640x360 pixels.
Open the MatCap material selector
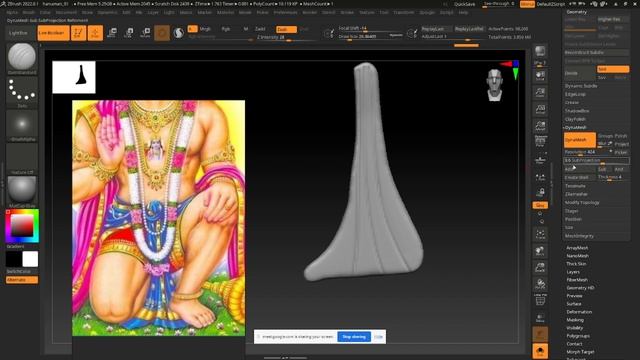click(22, 190)
